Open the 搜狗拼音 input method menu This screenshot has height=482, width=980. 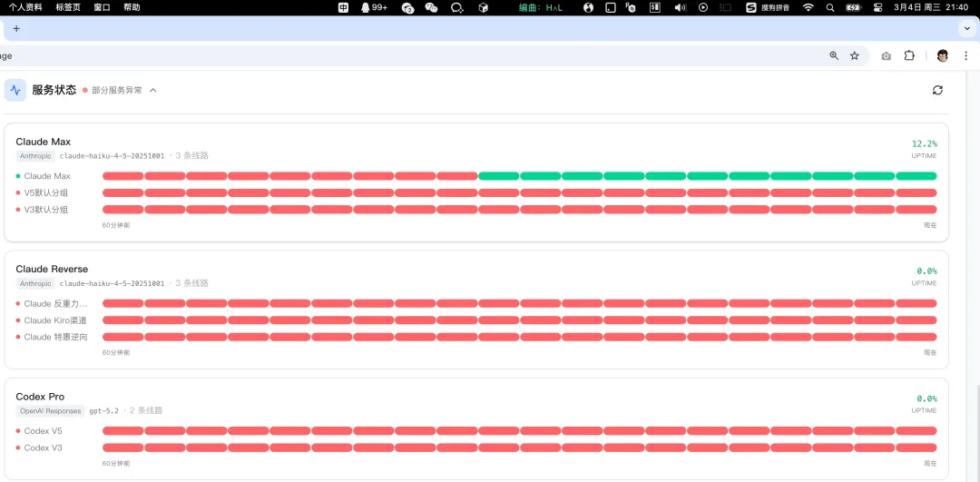tap(768, 7)
